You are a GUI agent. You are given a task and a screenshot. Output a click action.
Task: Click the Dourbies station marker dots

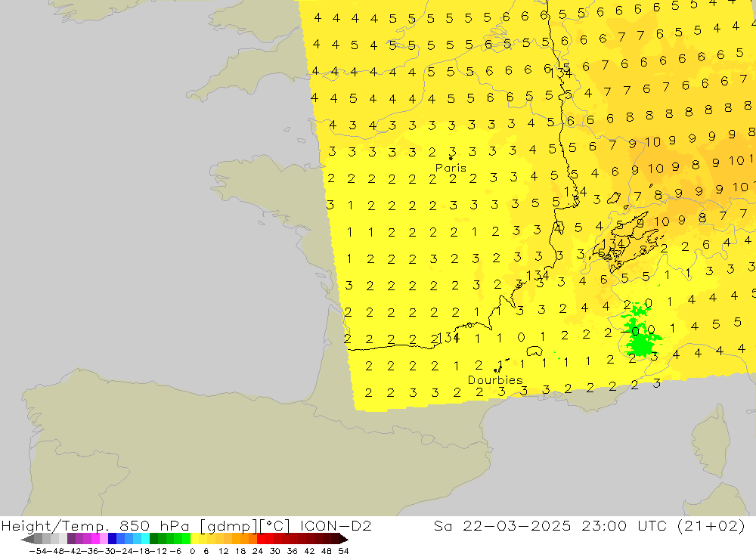[497, 370]
